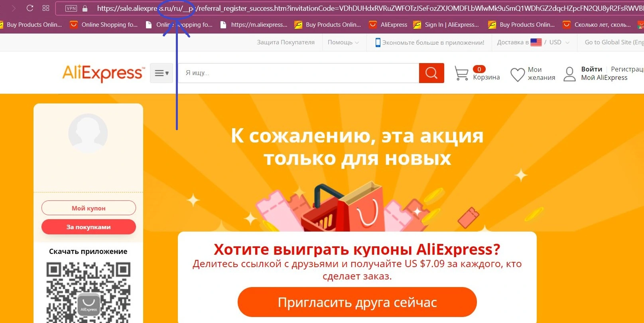Expand the categories hamburger menu next to the logo
Screen dimensions: 644x323
click(x=161, y=73)
